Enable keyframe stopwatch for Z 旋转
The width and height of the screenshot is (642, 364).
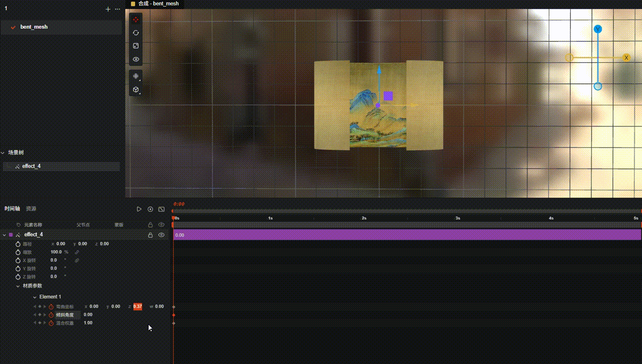coord(18,277)
